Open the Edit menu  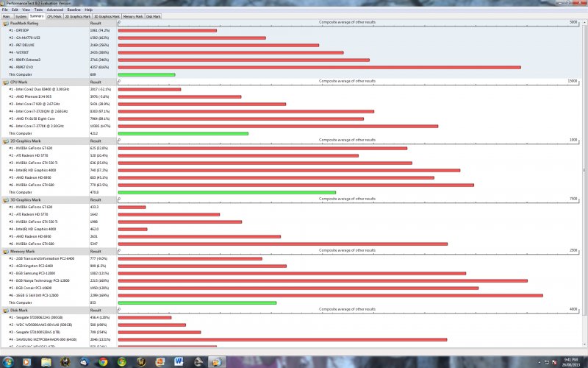pyautogui.click(x=15, y=10)
